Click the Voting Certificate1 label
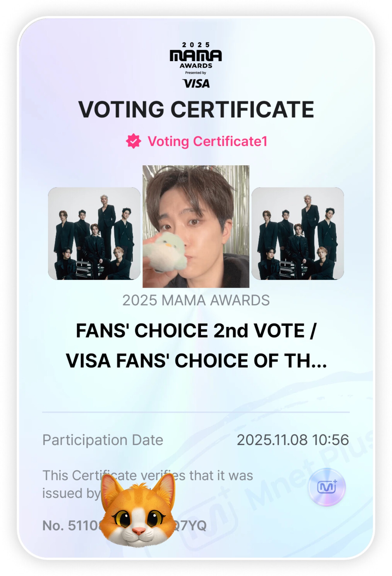Screen dimensions: 392x576 (x=207, y=141)
